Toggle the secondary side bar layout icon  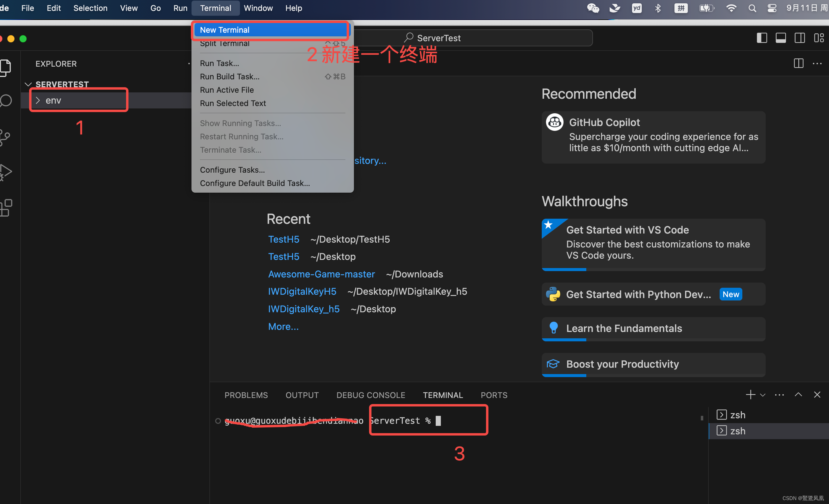[x=800, y=38]
